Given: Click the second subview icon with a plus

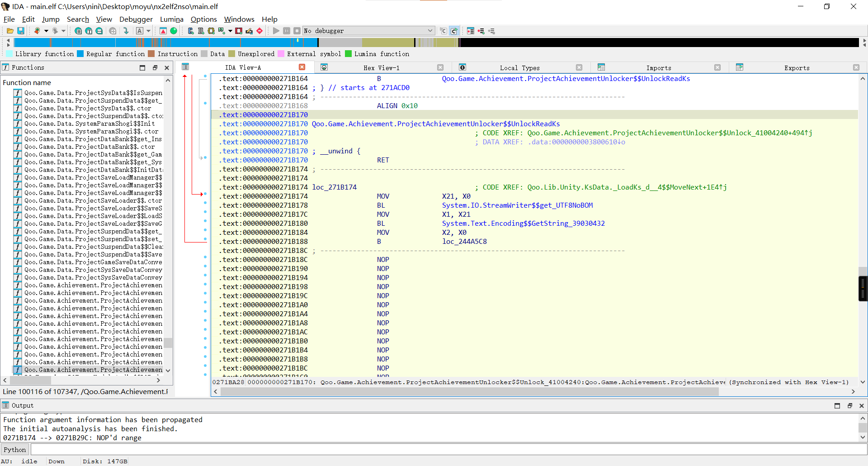Looking at the screenshot, I should (201, 31).
